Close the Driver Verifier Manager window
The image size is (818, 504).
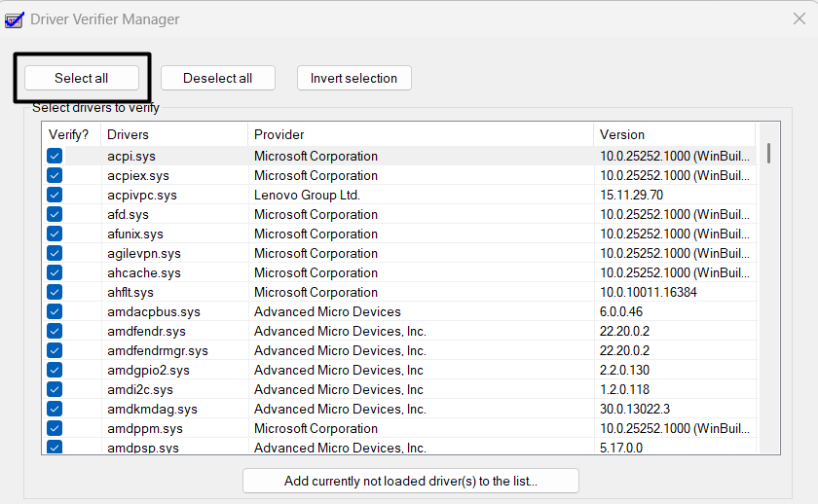tap(799, 18)
